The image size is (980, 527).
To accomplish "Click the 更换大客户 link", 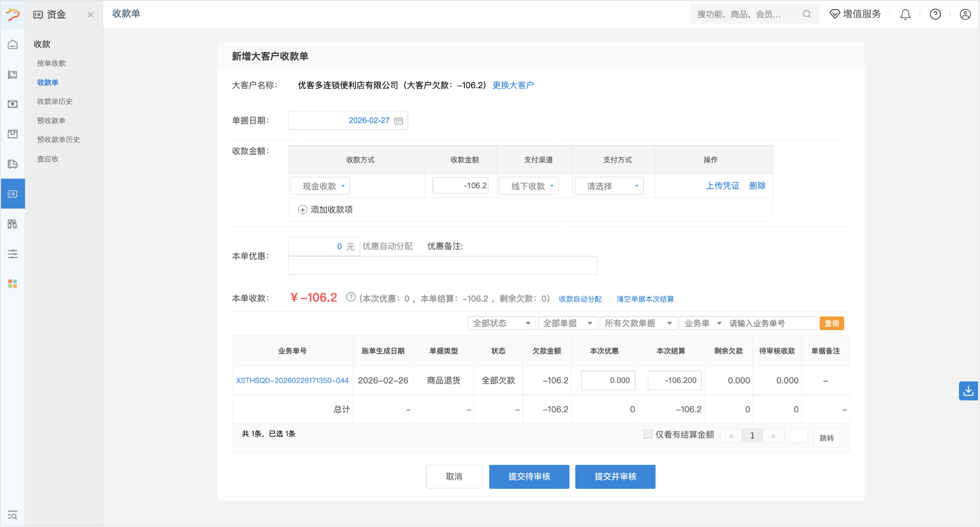I will (513, 85).
